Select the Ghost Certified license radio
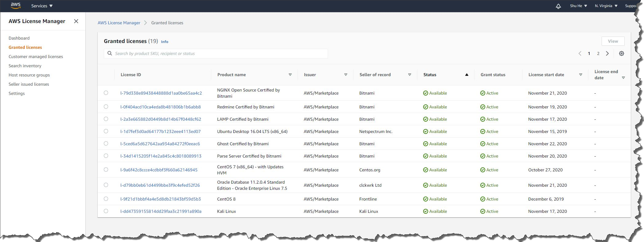The width and height of the screenshot is (644, 242). point(106,143)
